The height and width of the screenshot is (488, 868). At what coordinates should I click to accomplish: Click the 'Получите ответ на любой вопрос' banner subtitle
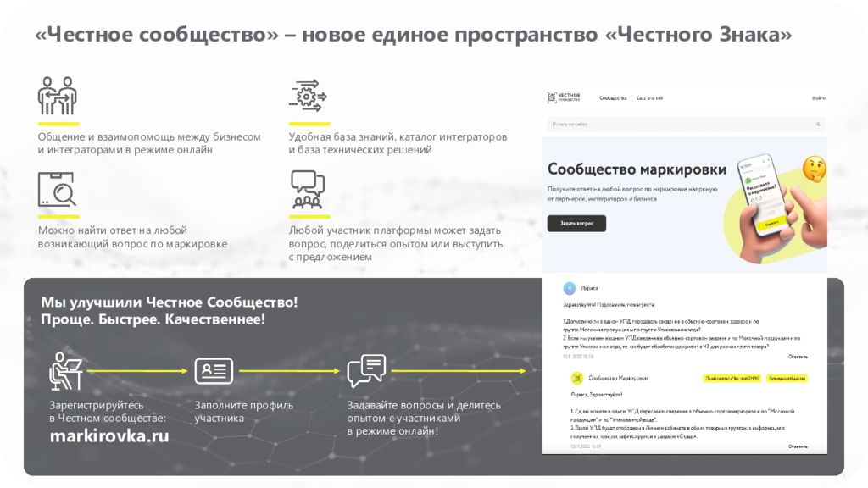click(632, 194)
